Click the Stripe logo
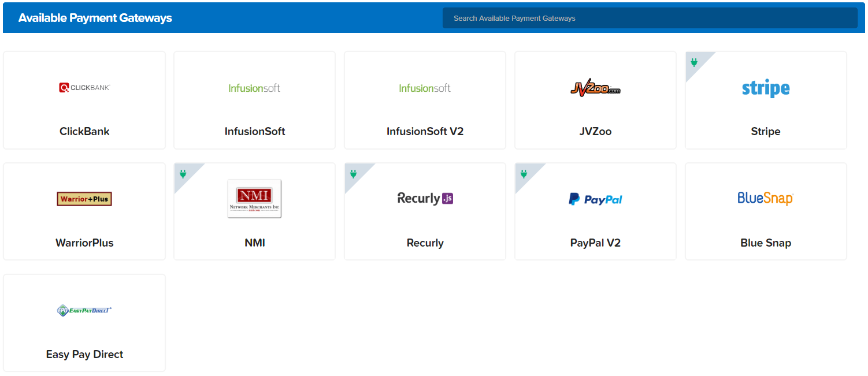The image size is (868, 376). (766, 88)
